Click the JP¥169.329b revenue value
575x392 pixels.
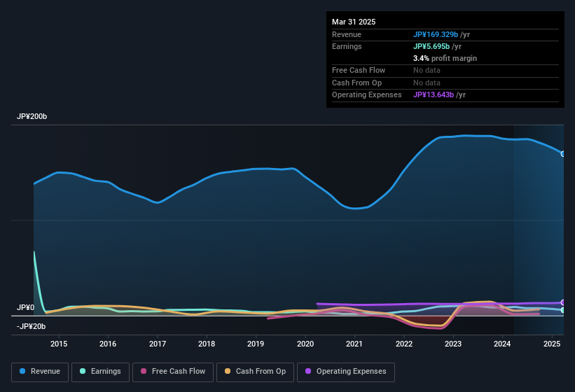[436, 34]
